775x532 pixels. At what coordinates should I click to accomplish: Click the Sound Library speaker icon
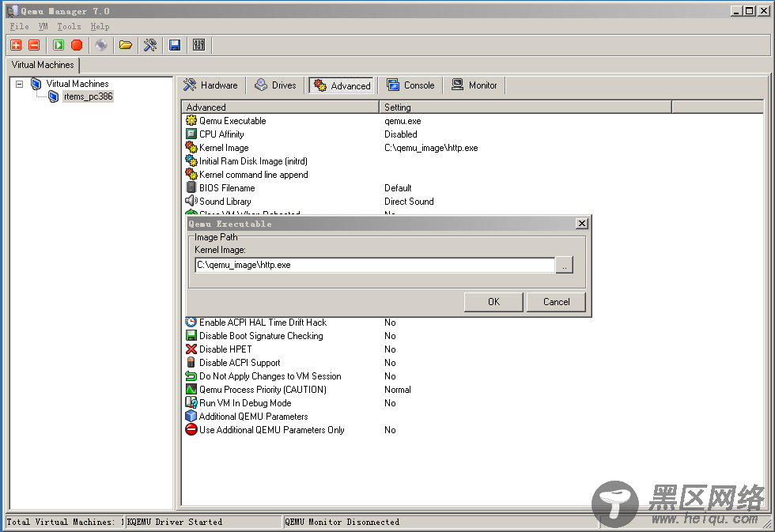pyautogui.click(x=191, y=201)
